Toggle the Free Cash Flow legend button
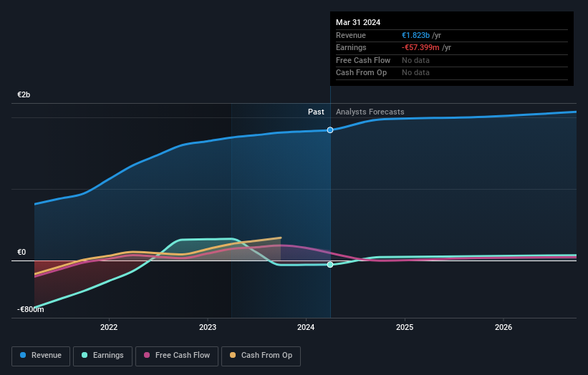This screenshot has height=375, width=588. (x=177, y=356)
